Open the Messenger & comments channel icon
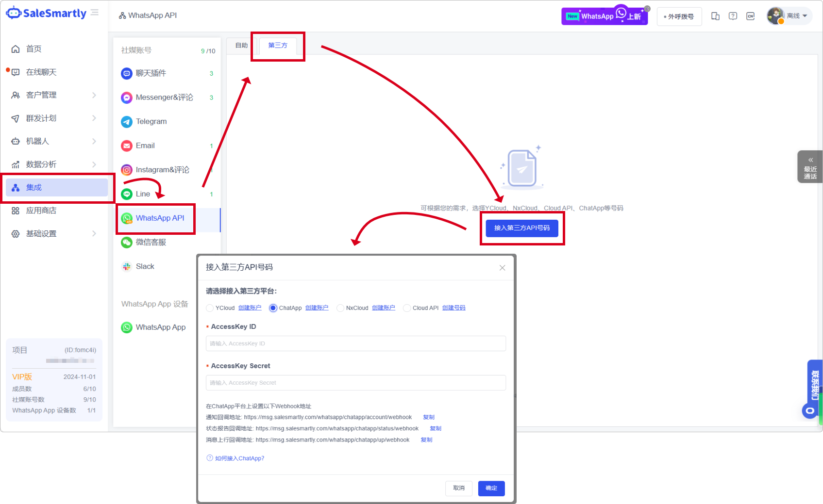This screenshot has height=504, width=823. (x=127, y=98)
